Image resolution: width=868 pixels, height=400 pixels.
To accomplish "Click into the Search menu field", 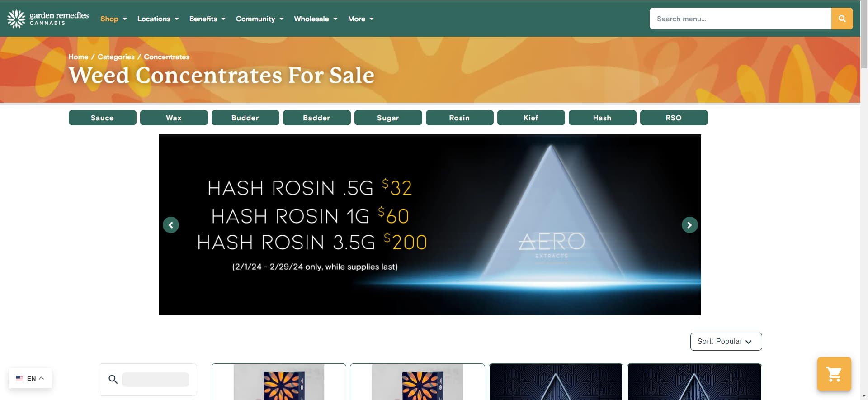I will pos(741,19).
